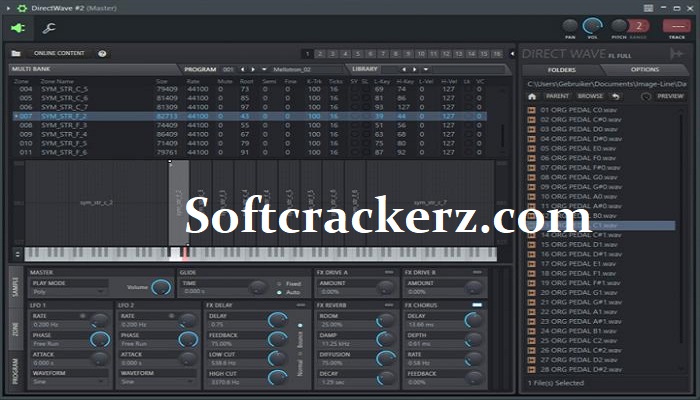Toggle the FX Drive B enable switch
The height and width of the screenshot is (400, 700).
477,272
